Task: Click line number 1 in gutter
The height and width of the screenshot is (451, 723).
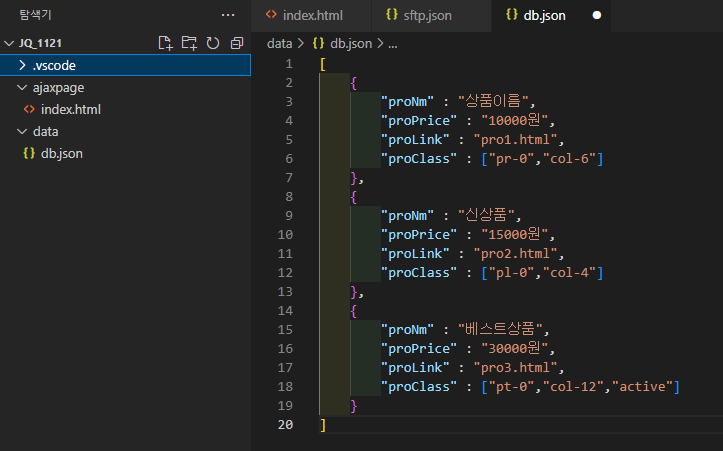Action: [289, 64]
